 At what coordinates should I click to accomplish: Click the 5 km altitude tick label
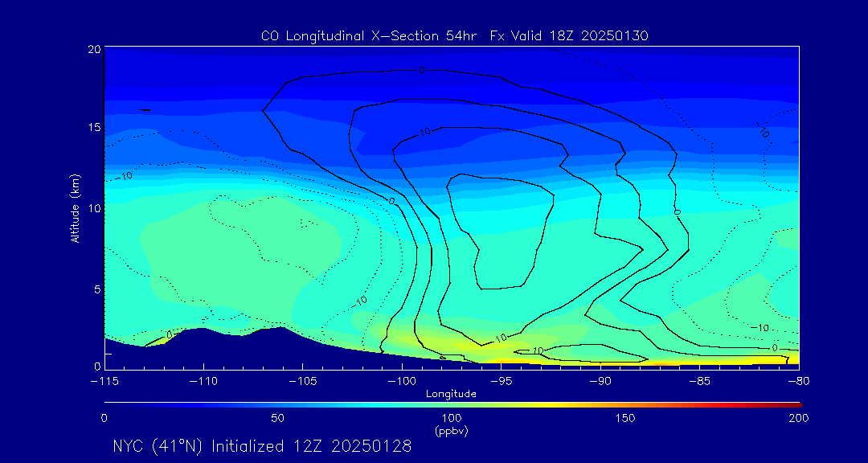(96, 289)
